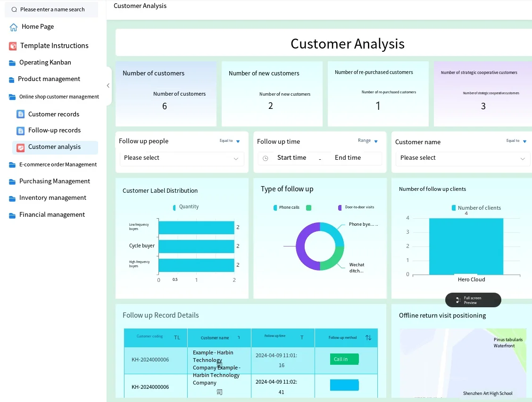Click the Template Instructions red icon
The width and height of the screenshot is (532, 402).
coord(13,46)
